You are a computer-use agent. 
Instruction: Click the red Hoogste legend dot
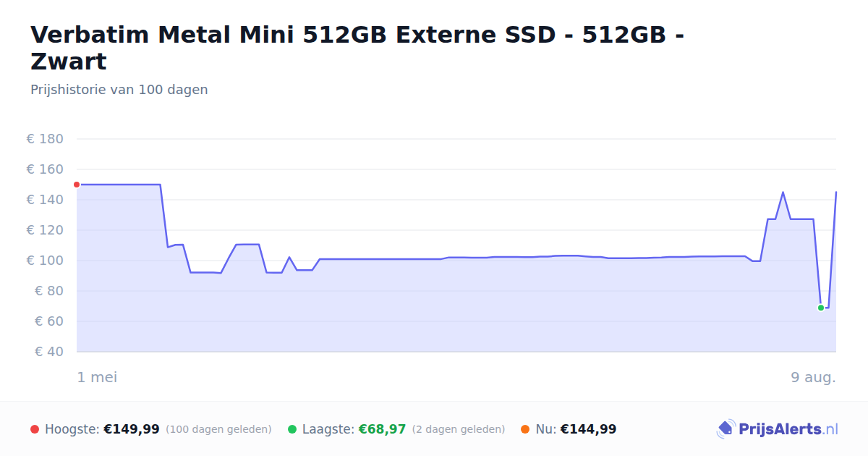(35, 429)
